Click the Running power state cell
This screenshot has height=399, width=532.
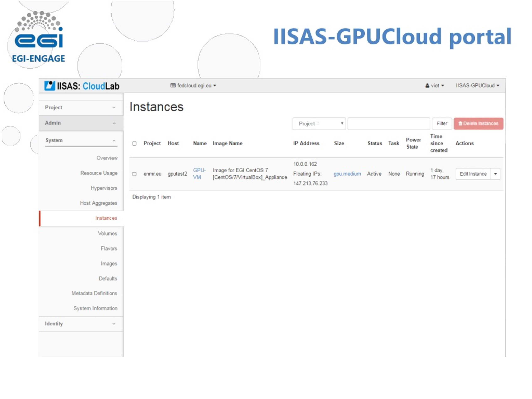[415, 174]
